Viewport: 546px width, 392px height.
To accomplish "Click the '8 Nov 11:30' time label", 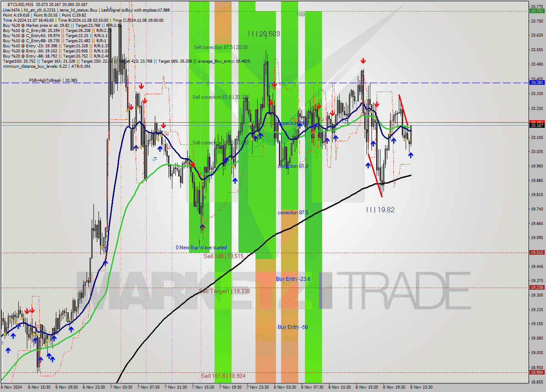I will 340,387.
